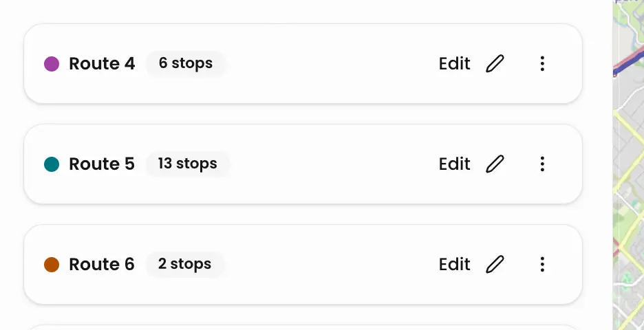Viewport: 644px width, 330px height.
Task: Click the 2 stops badge
Action: click(184, 265)
